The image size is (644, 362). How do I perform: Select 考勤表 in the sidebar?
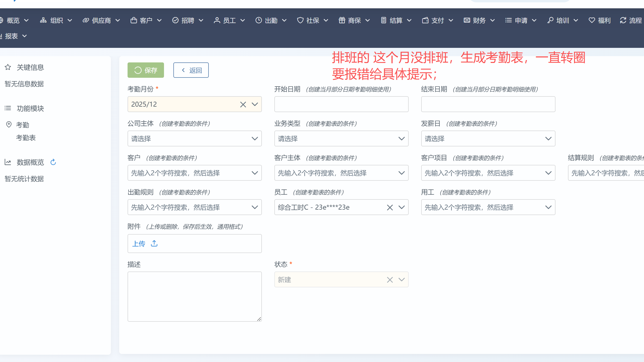[26, 138]
